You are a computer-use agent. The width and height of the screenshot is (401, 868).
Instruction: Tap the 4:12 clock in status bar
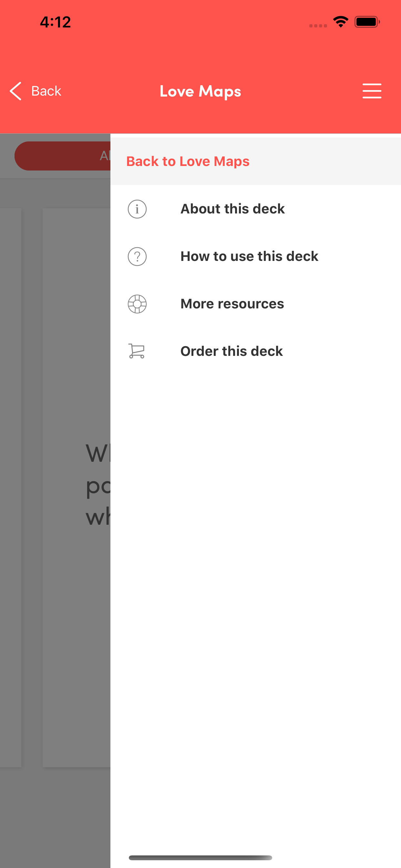[x=55, y=22]
